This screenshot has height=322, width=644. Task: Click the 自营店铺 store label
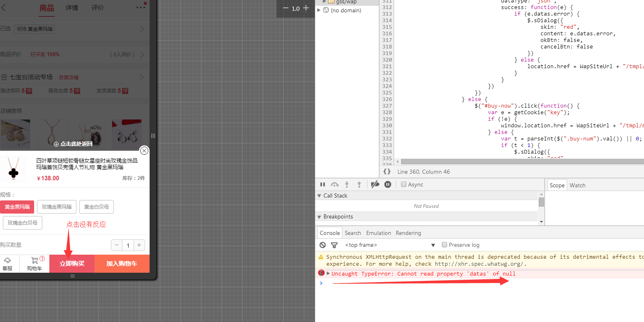pos(69,77)
